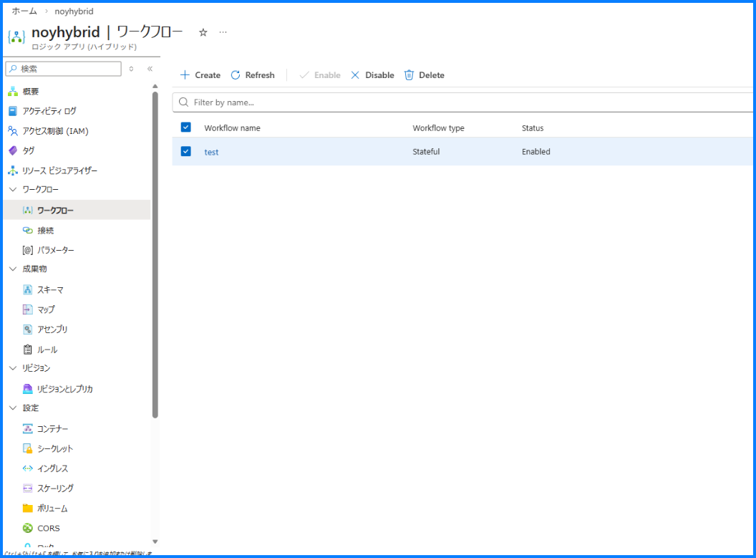This screenshot has width=756, height=558.
Task: Click the Delete button
Action: [x=425, y=74]
